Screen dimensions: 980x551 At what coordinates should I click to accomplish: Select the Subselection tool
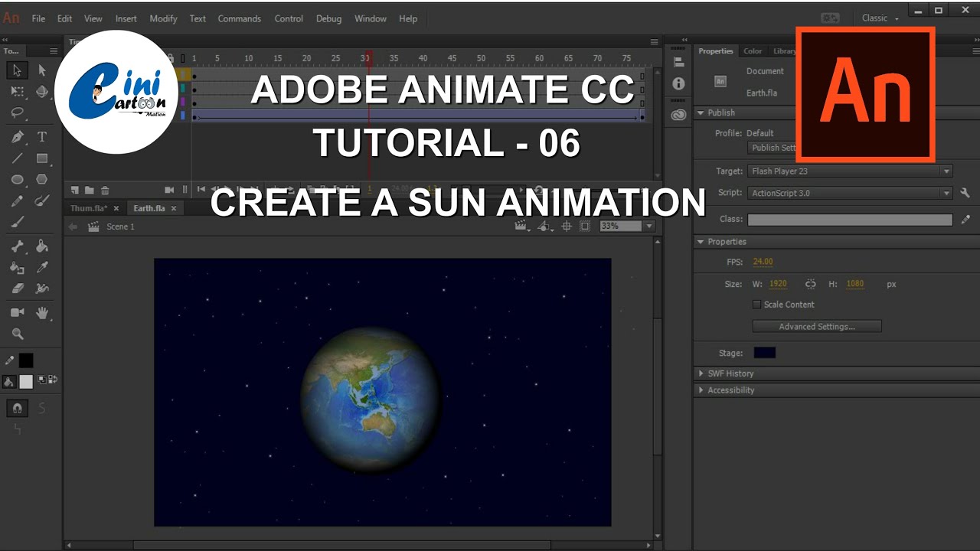click(x=42, y=70)
